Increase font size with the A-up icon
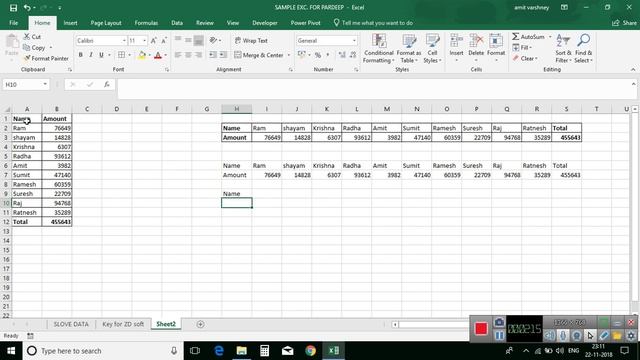640x360 pixels. pos(153,40)
